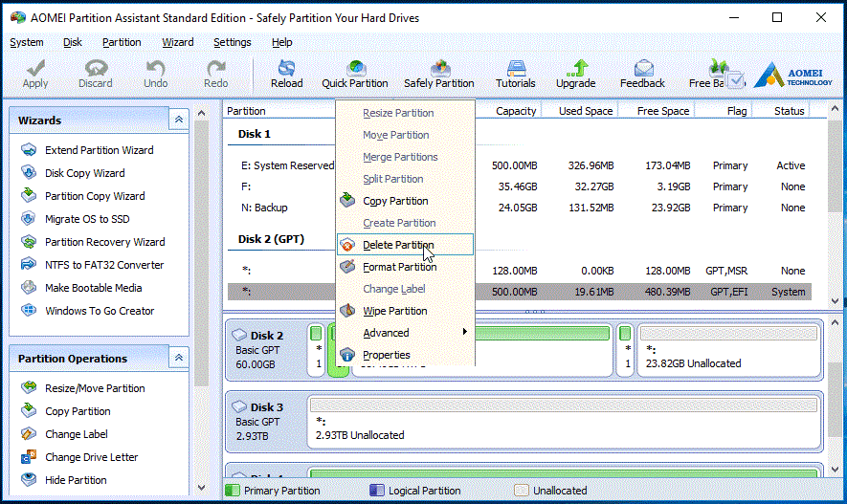Click the AOMEI Technology logo
This screenshot has height=504, width=847.
(793, 77)
